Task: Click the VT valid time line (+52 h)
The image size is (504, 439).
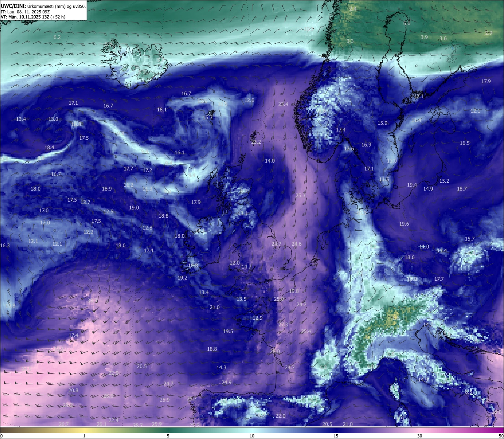Action: 33,17
